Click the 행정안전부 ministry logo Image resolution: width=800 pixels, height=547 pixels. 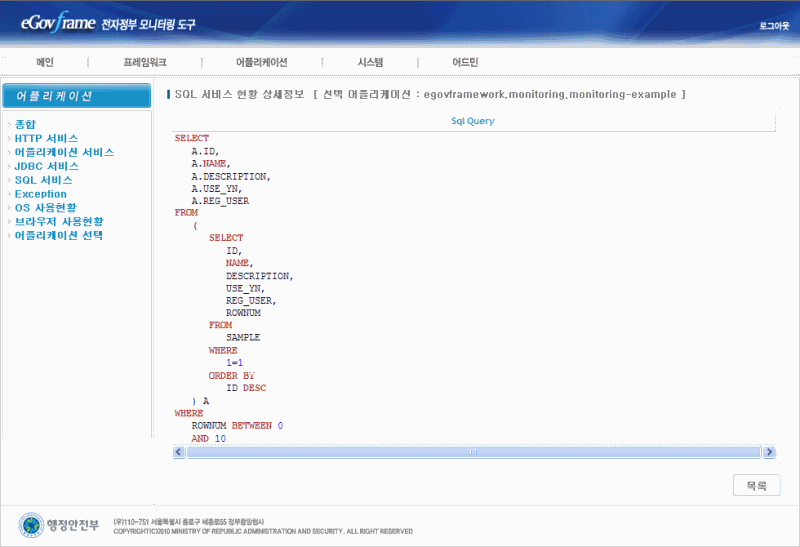[x=61, y=524]
